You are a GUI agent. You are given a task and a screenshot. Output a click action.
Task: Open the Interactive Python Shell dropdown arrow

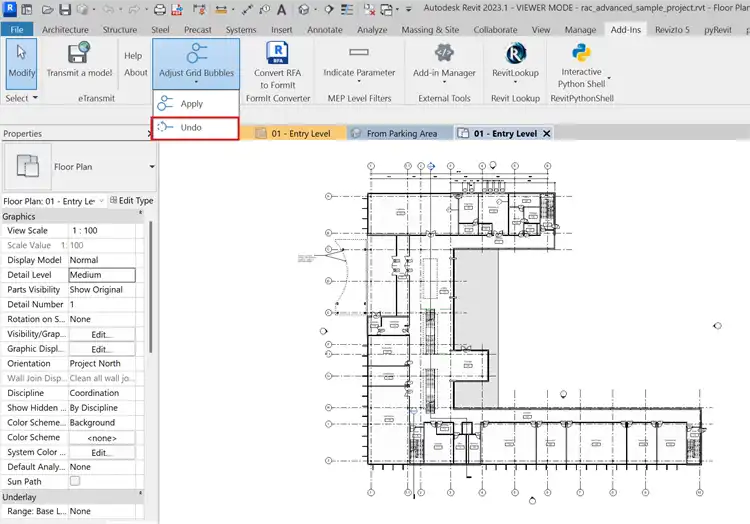609,78
